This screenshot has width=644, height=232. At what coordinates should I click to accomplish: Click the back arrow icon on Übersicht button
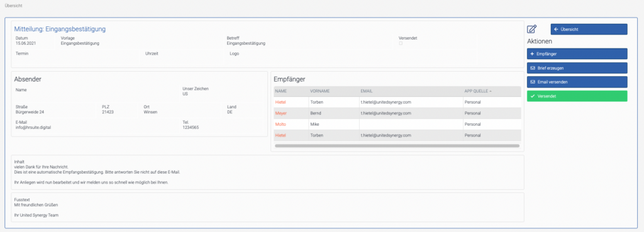[556, 29]
